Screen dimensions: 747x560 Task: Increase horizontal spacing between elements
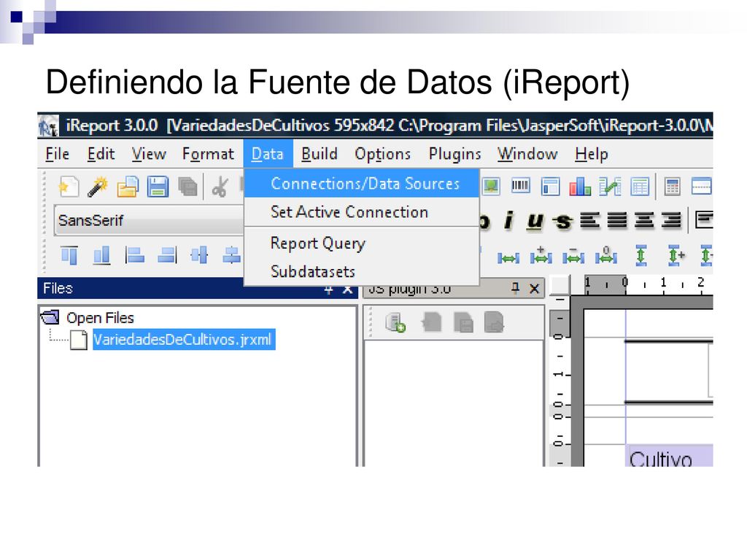[x=541, y=256]
